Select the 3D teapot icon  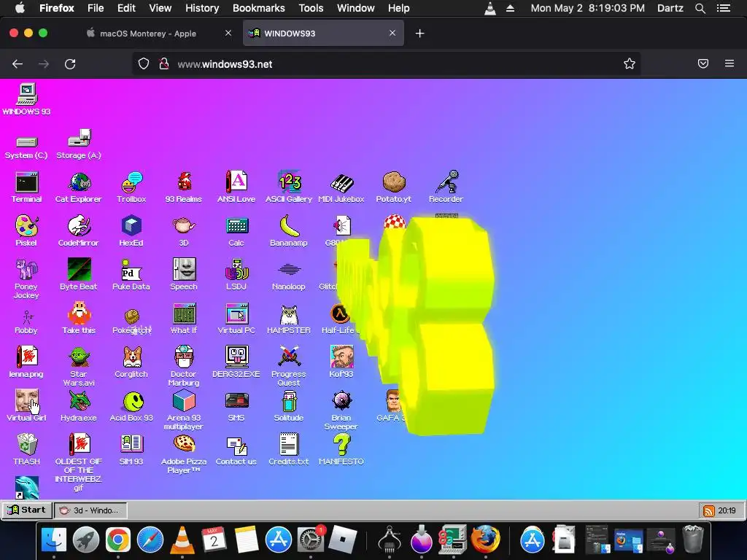point(184,231)
